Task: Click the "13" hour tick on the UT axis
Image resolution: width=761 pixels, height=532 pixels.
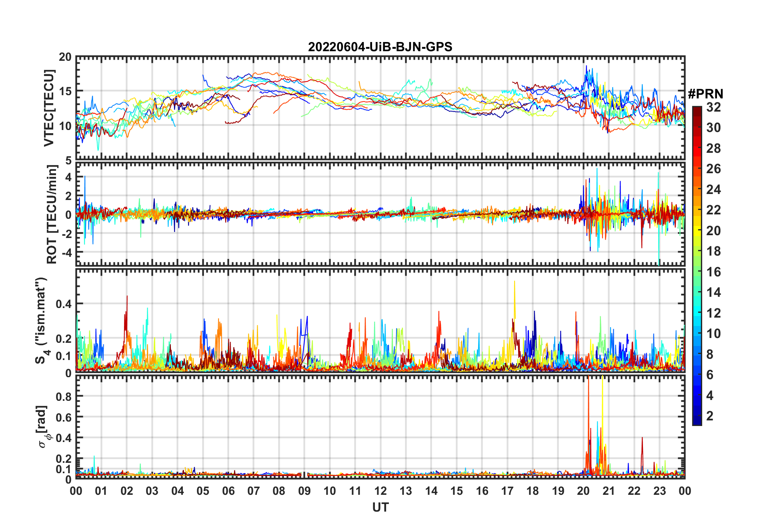Action: click(406, 491)
